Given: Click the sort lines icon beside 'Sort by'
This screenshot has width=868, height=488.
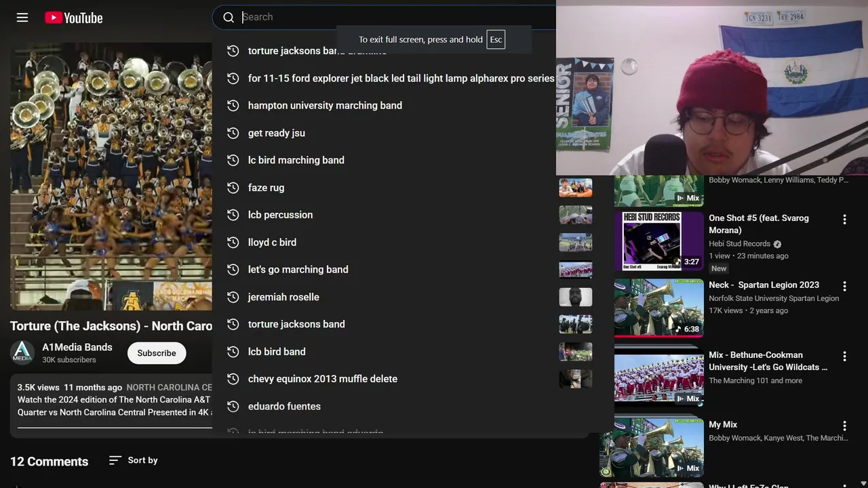Looking at the screenshot, I should click(x=115, y=460).
